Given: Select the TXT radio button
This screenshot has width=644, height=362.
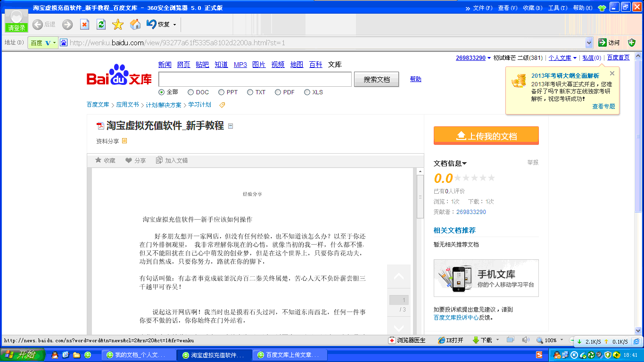Looking at the screenshot, I should click(250, 92).
